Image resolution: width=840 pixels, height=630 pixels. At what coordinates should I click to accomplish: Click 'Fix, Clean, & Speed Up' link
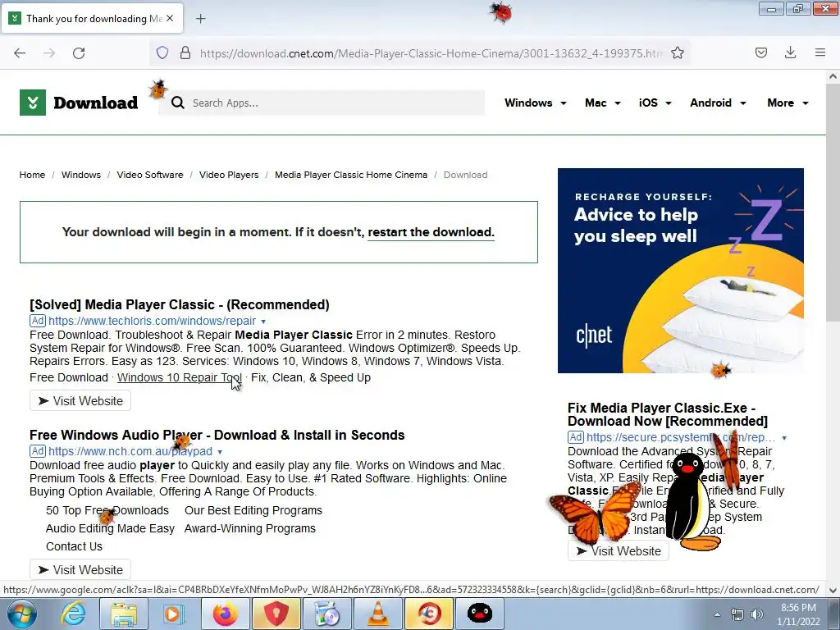(311, 377)
